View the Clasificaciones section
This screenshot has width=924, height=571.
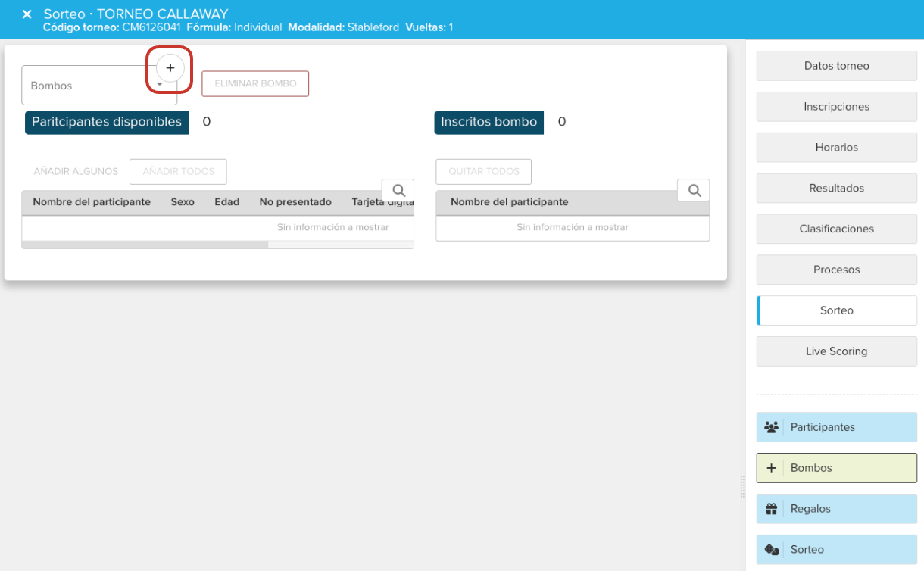point(836,229)
